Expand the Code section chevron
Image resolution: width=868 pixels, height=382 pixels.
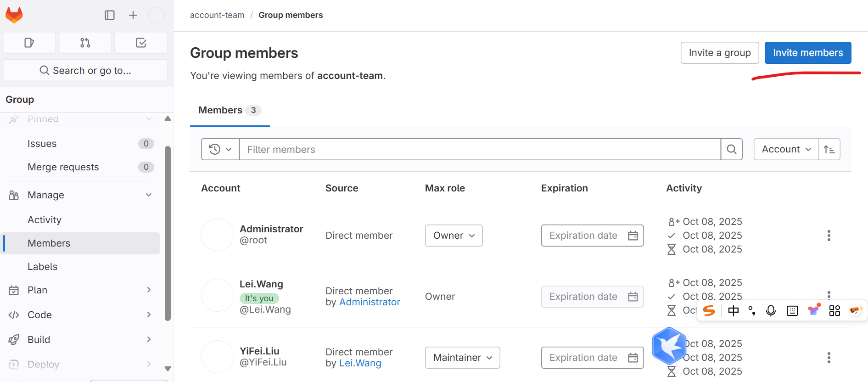click(x=149, y=315)
